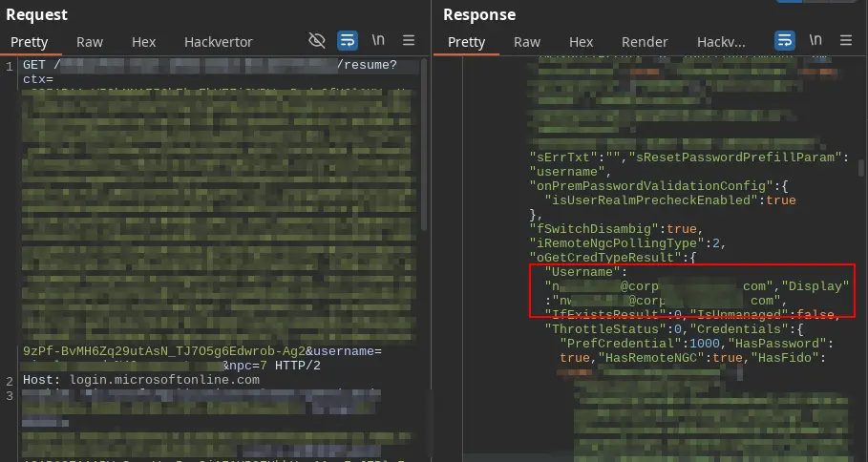Switch Request view to the Raw tab
Image resolution: width=868 pixels, height=462 pixels.
pyautogui.click(x=90, y=42)
